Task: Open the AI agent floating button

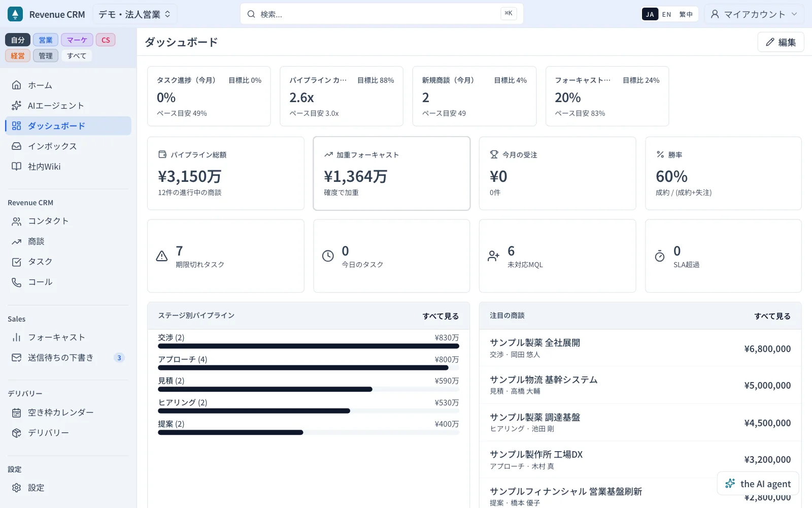Action: 758,484
